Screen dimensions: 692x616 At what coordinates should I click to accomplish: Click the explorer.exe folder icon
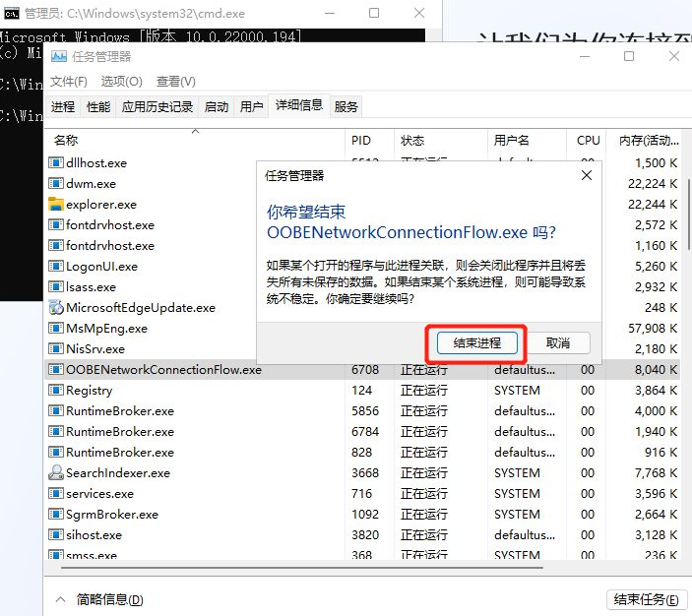pos(55,205)
